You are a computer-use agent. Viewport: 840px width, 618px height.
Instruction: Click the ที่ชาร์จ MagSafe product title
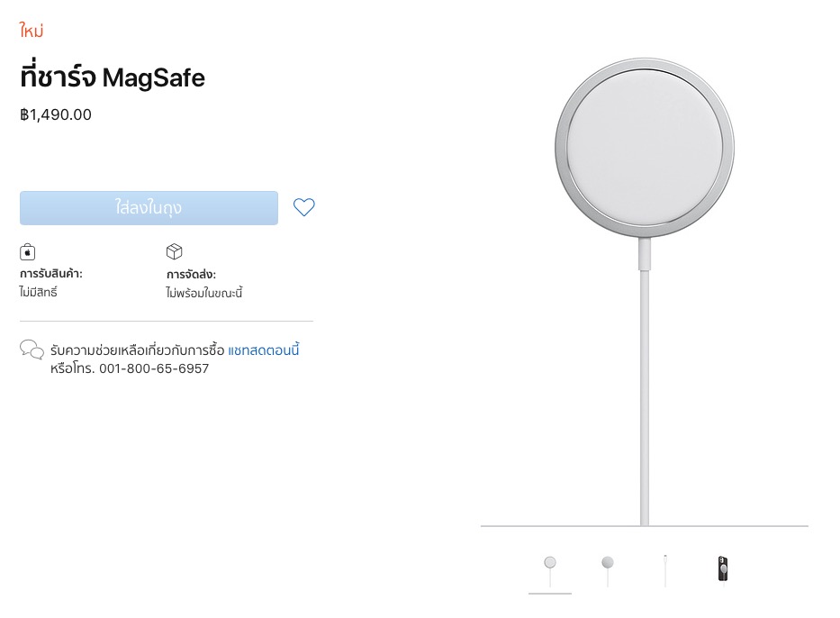click(113, 78)
